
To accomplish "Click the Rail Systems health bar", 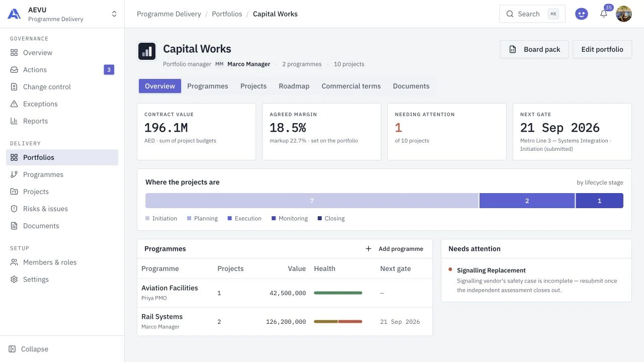I will click(x=338, y=322).
